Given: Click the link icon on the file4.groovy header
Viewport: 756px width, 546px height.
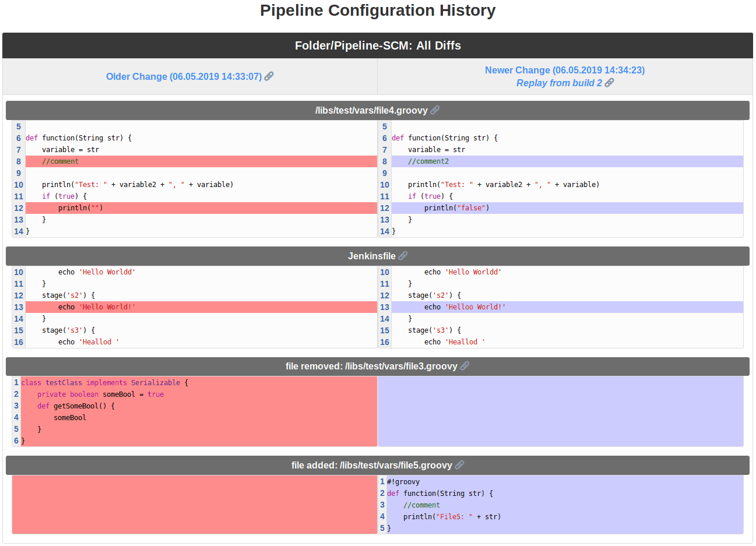Looking at the screenshot, I should (435, 110).
